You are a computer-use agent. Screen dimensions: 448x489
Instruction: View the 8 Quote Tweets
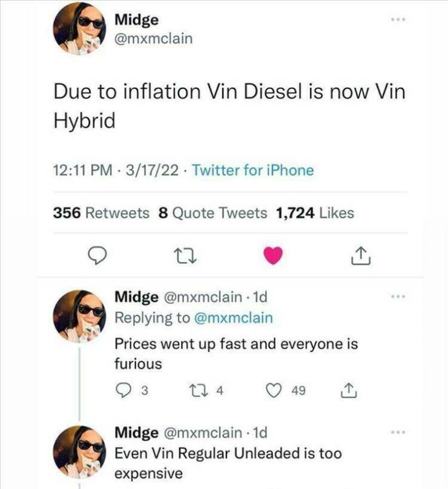[212, 213]
